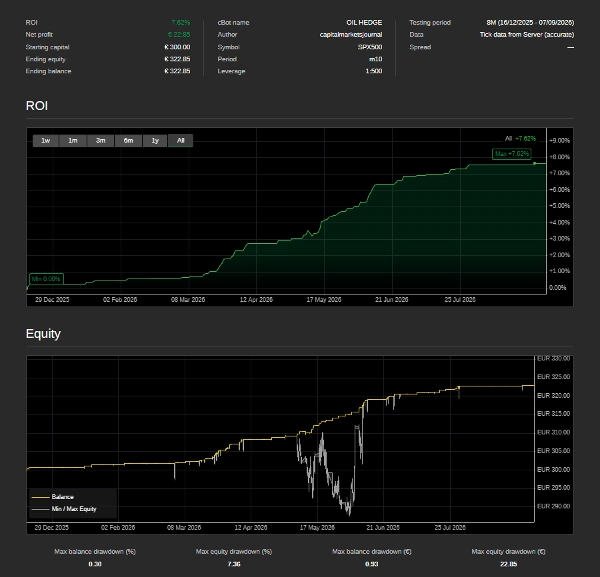The width and height of the screenshot is (600, 577).
Task: Click the +9.00% ROI axis label
Action: pyautogui.click(x=559, y=140)
